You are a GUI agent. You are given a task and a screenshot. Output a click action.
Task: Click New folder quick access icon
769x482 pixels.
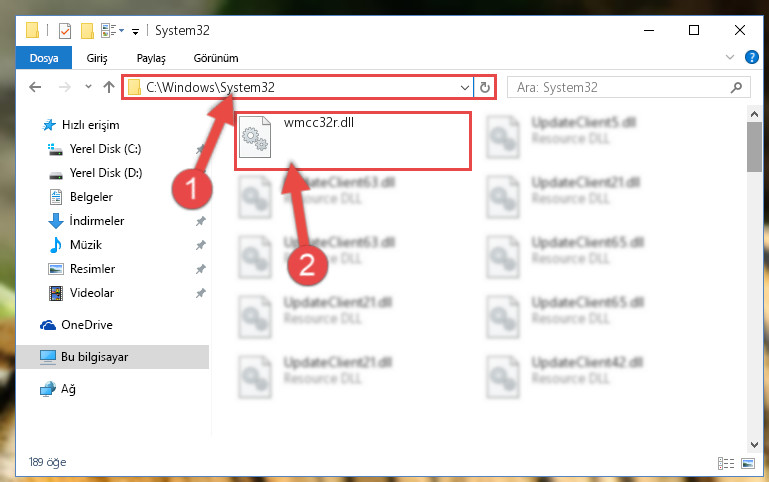coord(87,30)
